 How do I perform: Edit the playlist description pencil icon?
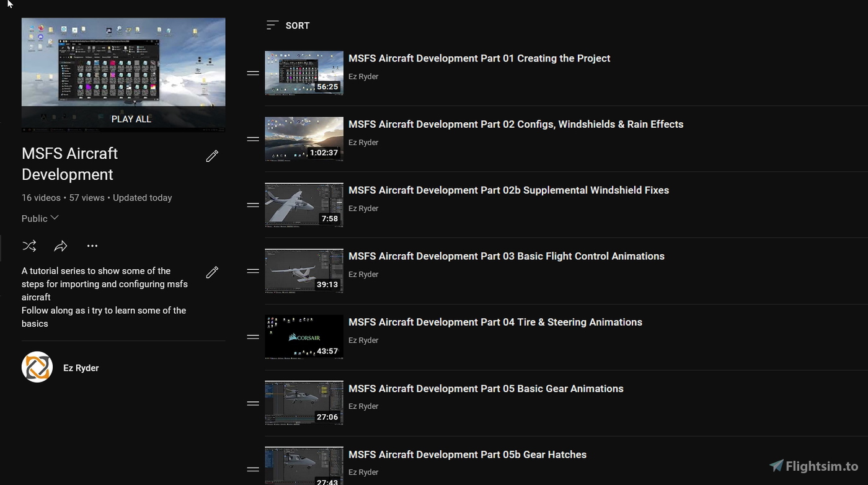coord(212,272)
